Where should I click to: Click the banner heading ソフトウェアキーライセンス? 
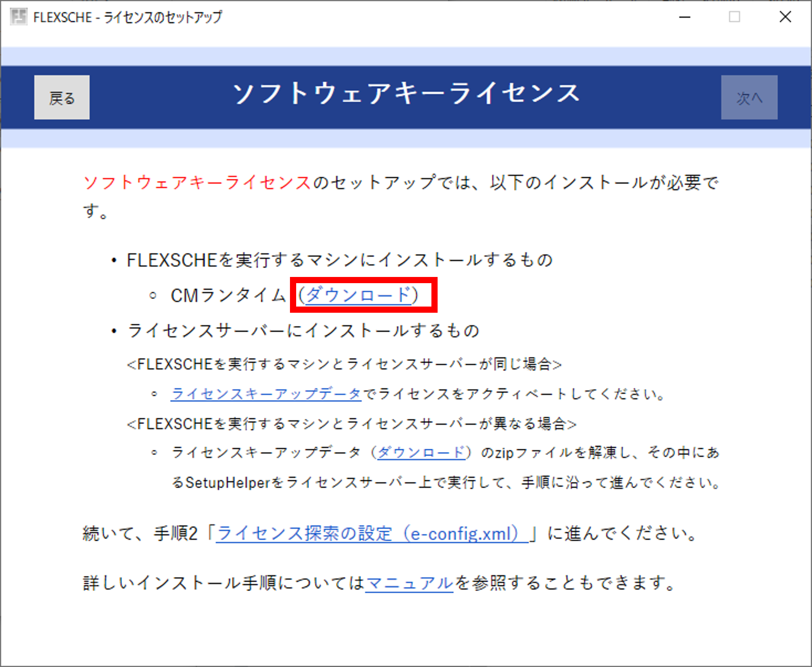coord(406,94)
